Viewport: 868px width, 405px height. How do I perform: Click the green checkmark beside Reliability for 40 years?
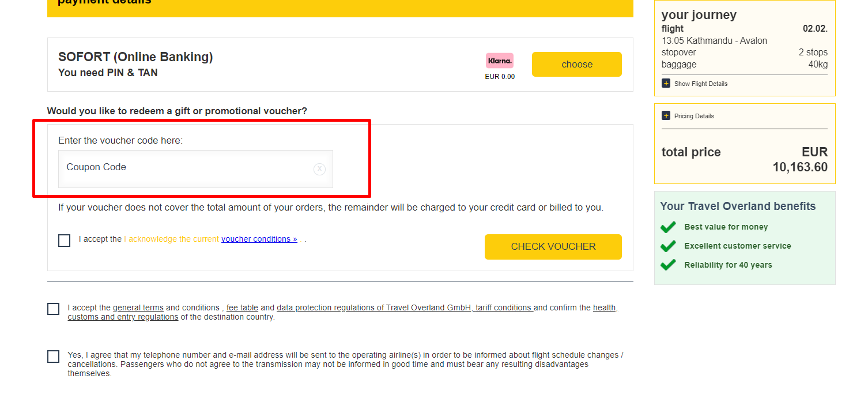point(668,265)
